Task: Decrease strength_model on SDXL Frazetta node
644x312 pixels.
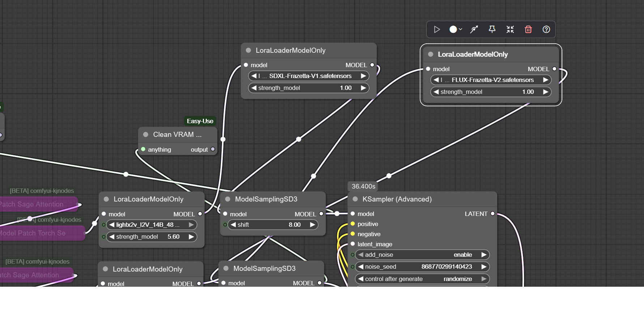Action: click(254, 88)
